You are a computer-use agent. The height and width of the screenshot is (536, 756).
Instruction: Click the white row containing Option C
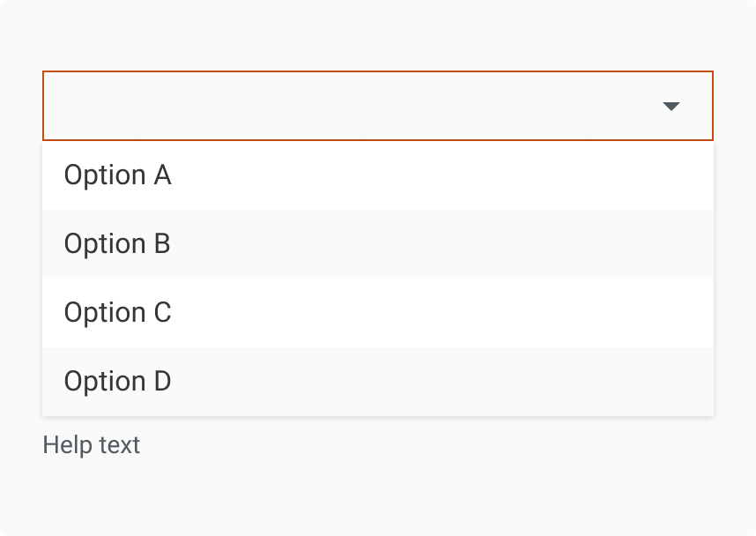coord(377,313)
